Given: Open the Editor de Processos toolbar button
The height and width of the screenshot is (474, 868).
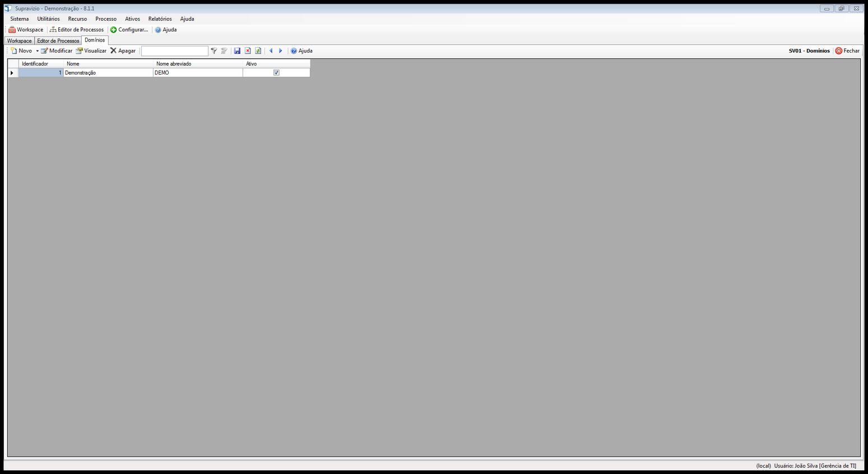Looking at the screenshot, I should pyautogui.click(x=77, y=30).
